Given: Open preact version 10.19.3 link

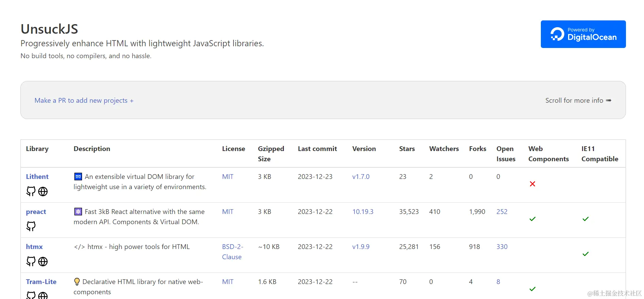Looking at the screenshot, I should click(x=363, y=212).
